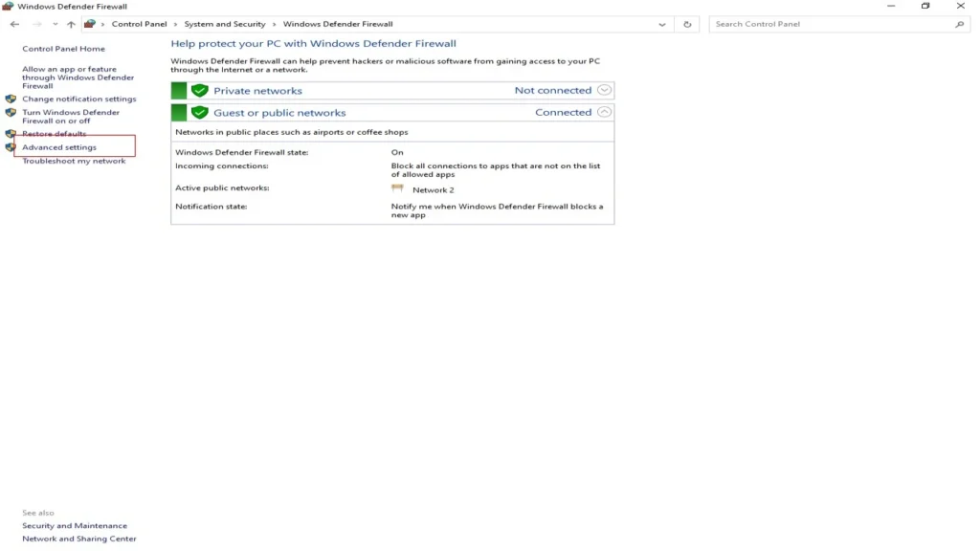Viewport: 980px width, 551px height.
Task: Select System and Security breadcrumb
Action: tap(225, 24)
